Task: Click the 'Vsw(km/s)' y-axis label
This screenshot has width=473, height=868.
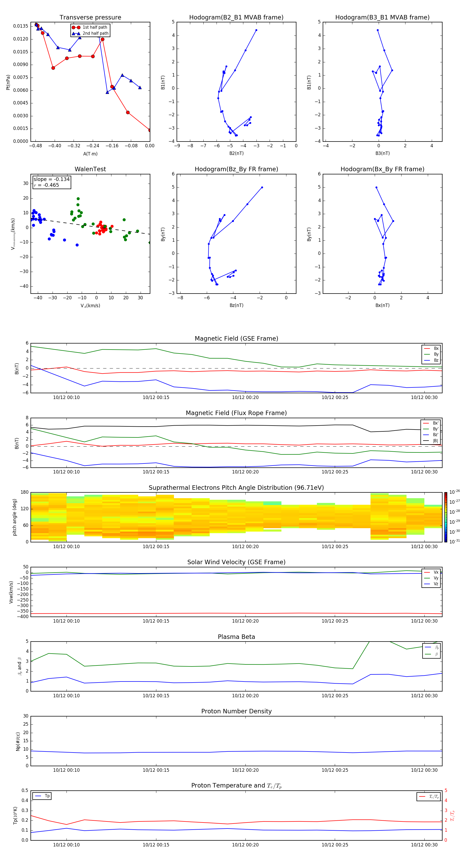Action: click(x=11, y=592)
